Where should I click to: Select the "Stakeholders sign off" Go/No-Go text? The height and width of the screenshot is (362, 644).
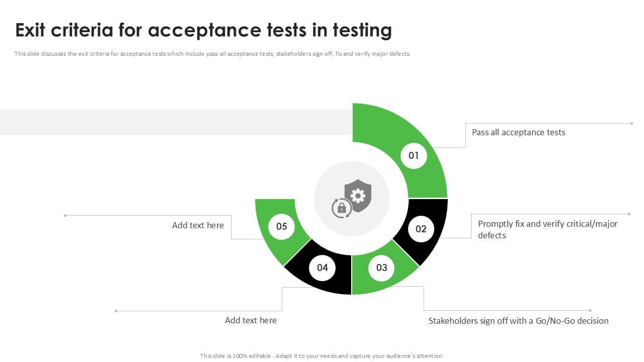point(518,321)
